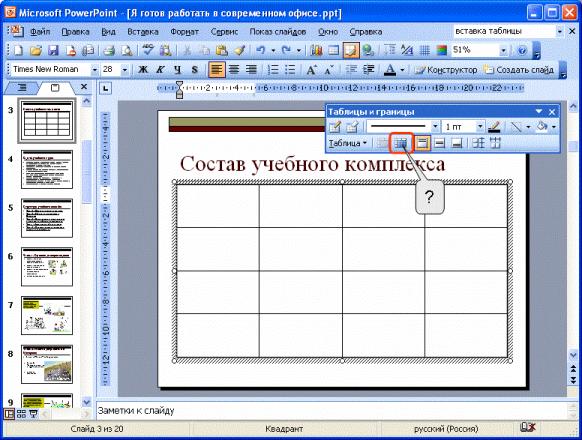
Task: Click the Split Cell icon
Action: coord(401,143)
